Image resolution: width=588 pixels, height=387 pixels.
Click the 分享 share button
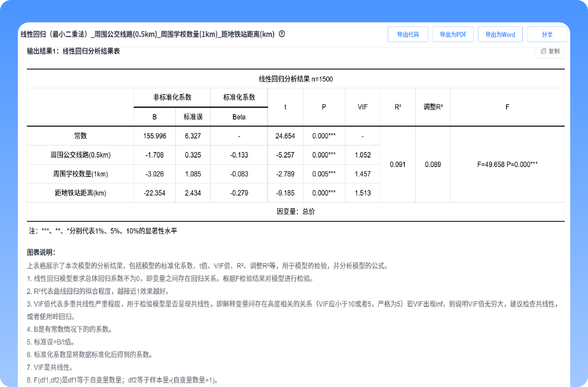547,34
